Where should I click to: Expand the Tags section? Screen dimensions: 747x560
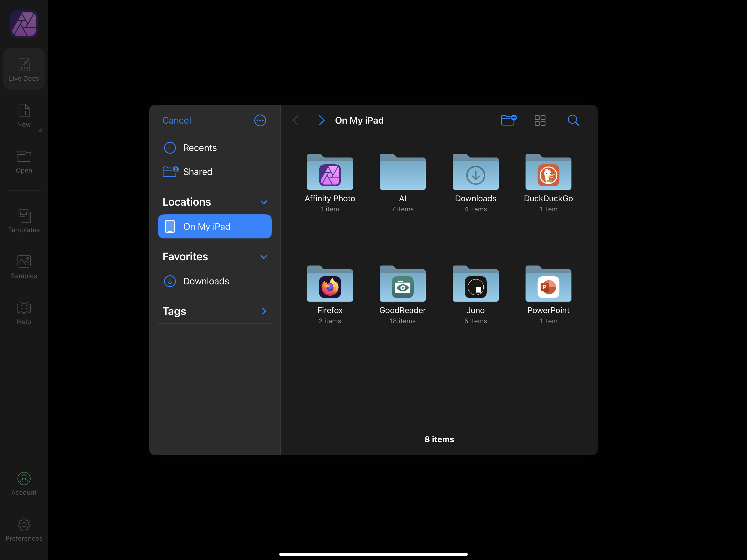tap(264, 311)
